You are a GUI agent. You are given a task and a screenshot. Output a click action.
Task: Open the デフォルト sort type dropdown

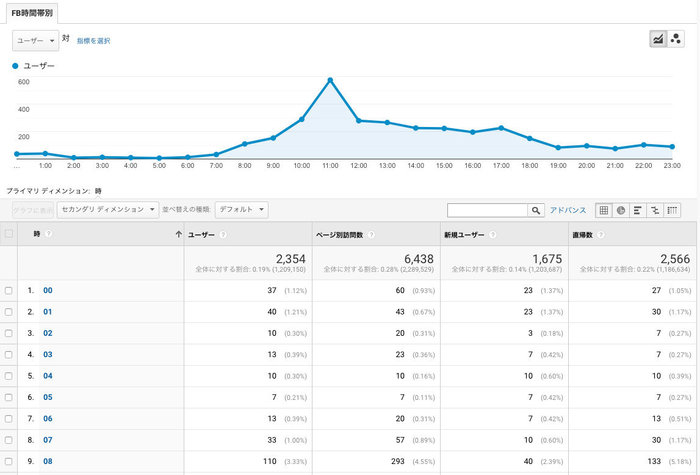click(x=241, y=210)
